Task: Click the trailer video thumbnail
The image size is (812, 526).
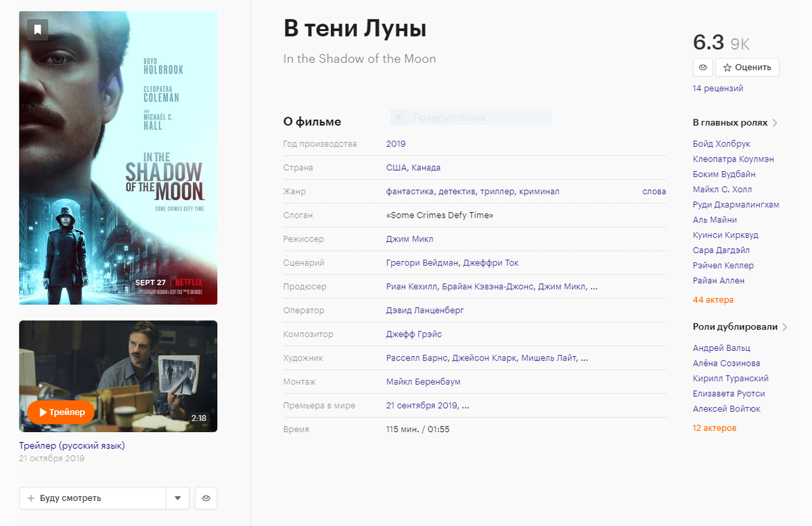Action: pyautogui.click(x=118, y=376)
